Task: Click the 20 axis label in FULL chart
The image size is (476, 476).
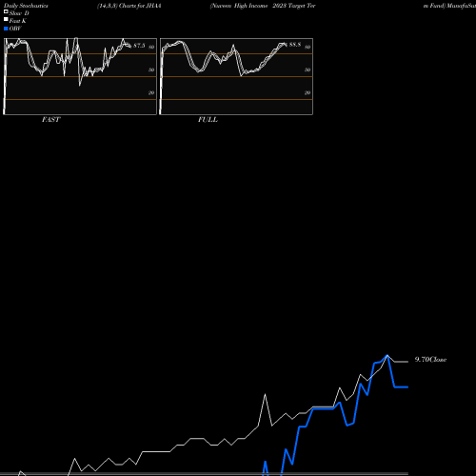Action: click(x=307, y=92)
